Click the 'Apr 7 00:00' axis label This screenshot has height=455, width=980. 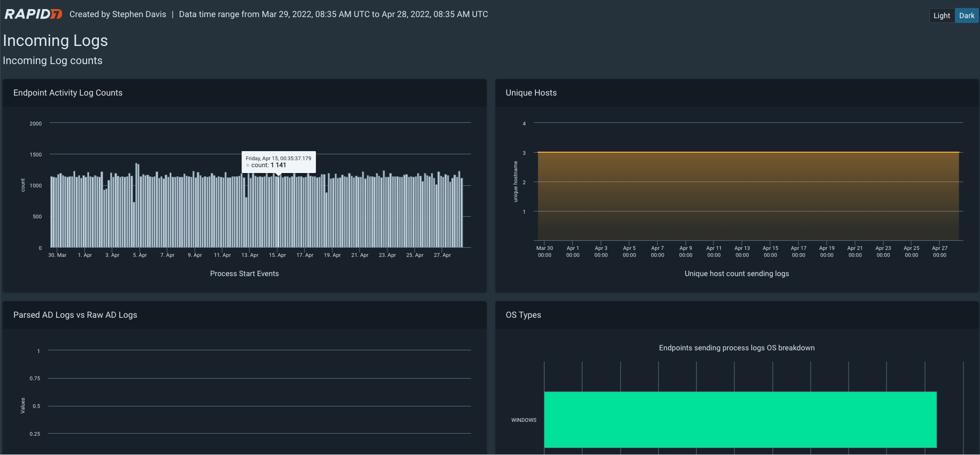657,252
